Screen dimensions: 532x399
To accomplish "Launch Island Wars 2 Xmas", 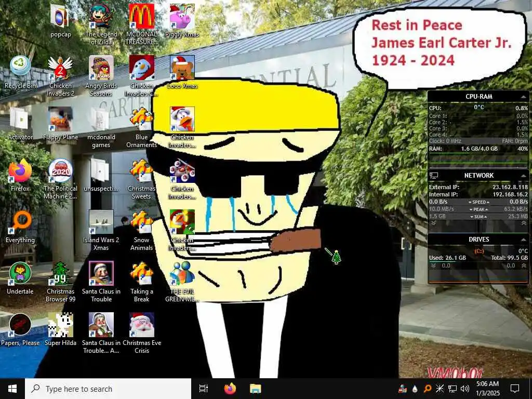I will 101,230.
